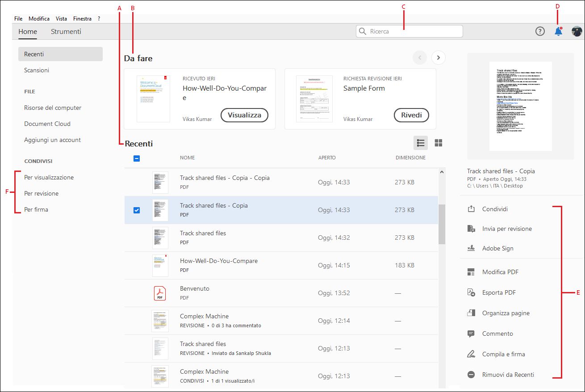The width and height of the screenshot is (585, 392).
Task: Click the Benvenuto red PDF icon
Action: (x=160, y=293)
